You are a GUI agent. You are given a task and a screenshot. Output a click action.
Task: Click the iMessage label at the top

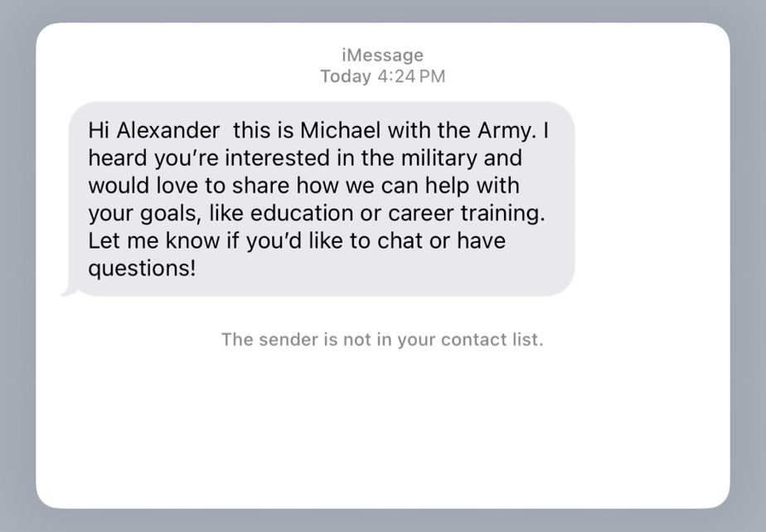382,55
